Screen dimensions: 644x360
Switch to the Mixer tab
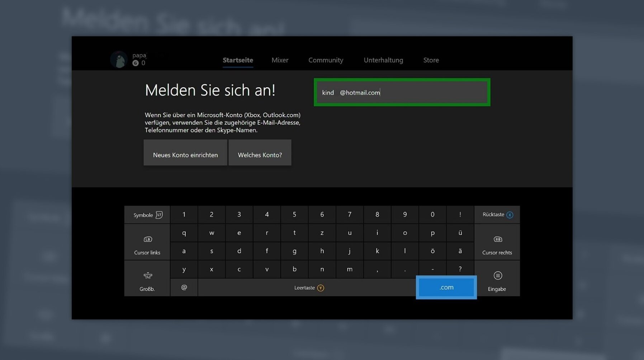point(280,60)
